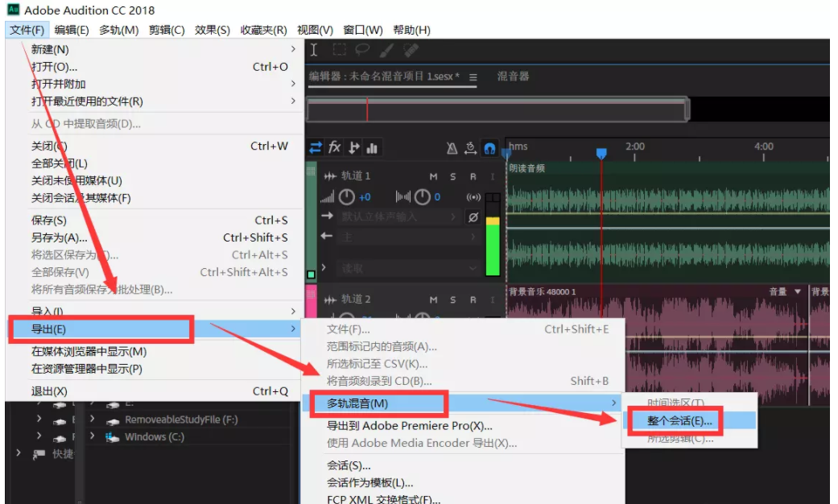Switch to the 混音器 tab

tap(513, 76)
